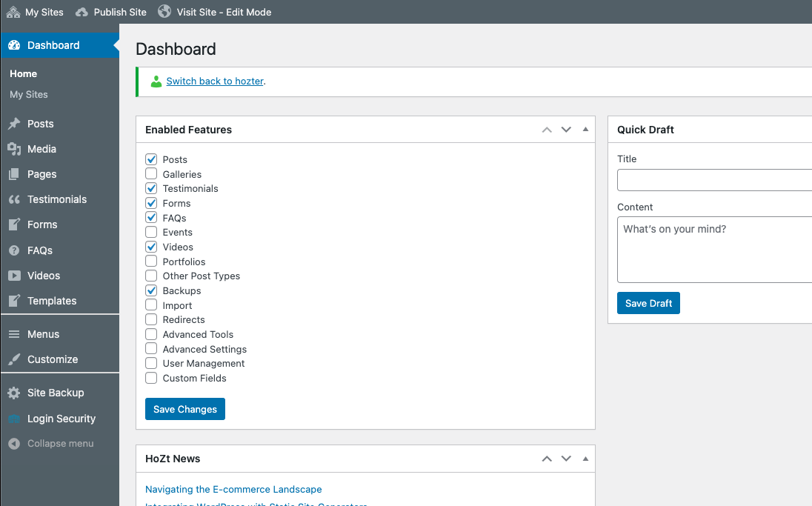
Task: Click the Videos play icon in sidebar
Action: tap(13, 276)
